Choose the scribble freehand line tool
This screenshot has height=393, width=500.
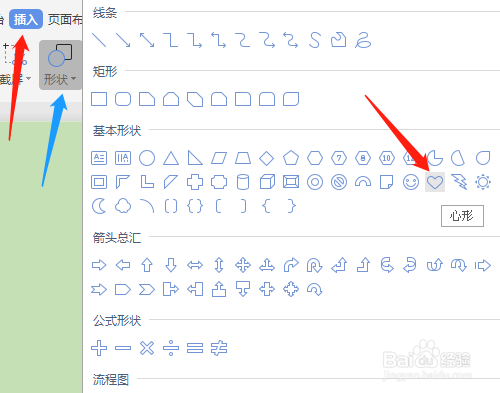(x=363, y=40)
